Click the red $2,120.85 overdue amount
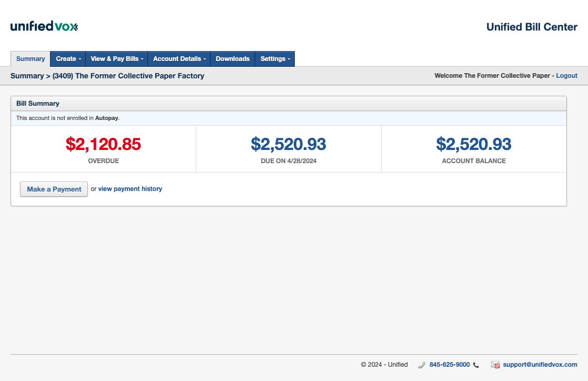 click(x=103, y=144)
